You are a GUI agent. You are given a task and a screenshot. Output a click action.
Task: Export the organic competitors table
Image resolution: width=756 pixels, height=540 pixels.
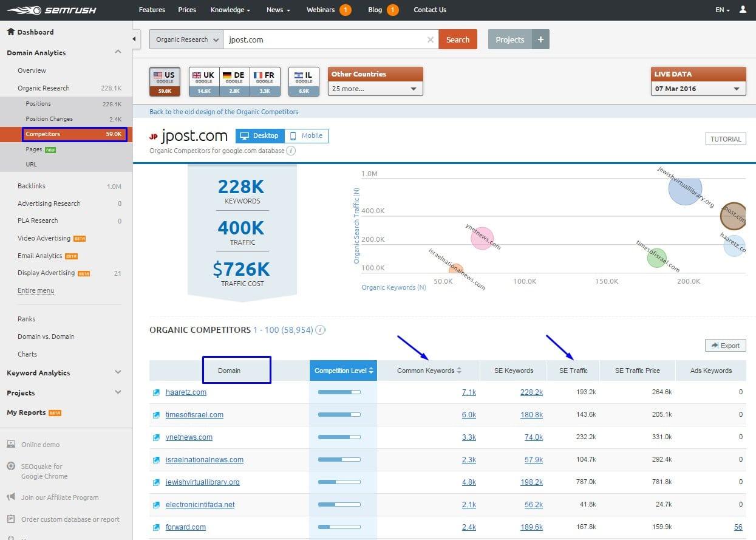[726, 346]
